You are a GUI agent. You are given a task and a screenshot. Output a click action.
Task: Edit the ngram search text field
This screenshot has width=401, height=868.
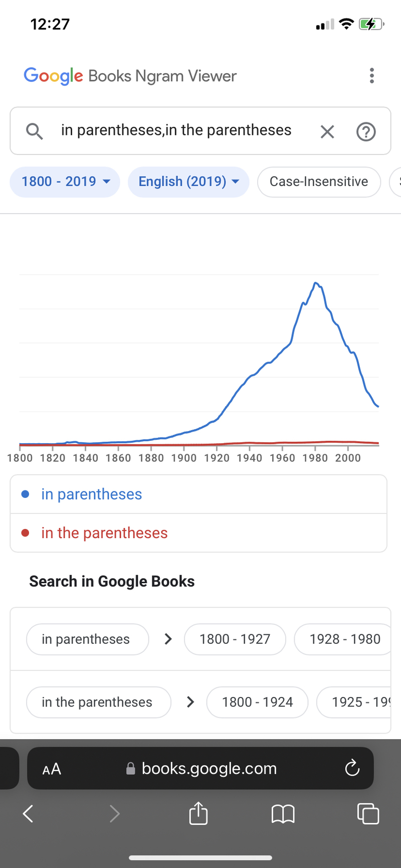coord(176,130)
